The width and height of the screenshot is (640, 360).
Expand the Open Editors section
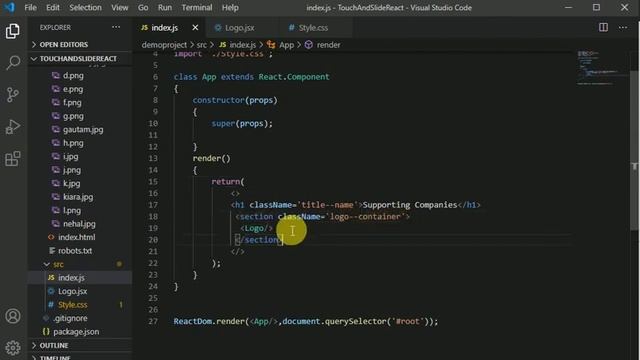80,44
